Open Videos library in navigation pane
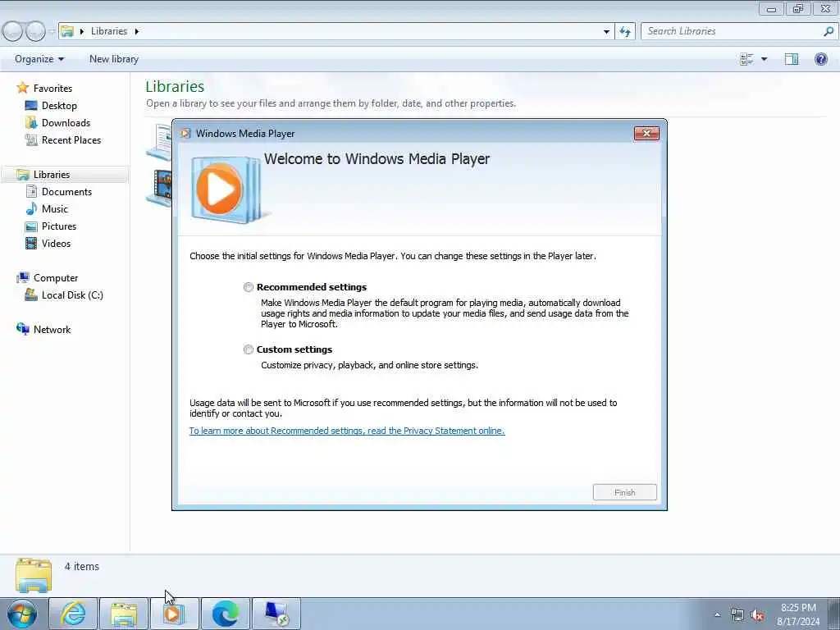 [56, 243]
